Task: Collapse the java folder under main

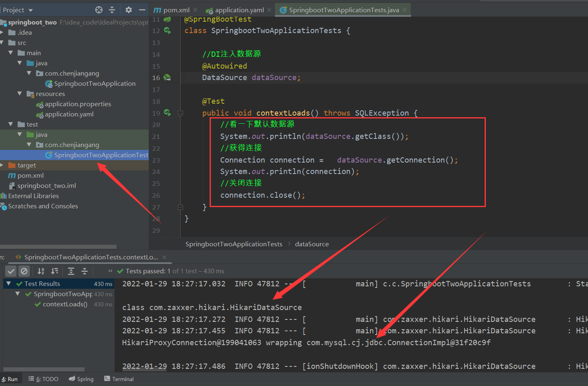Action: (x=20, y=63)
